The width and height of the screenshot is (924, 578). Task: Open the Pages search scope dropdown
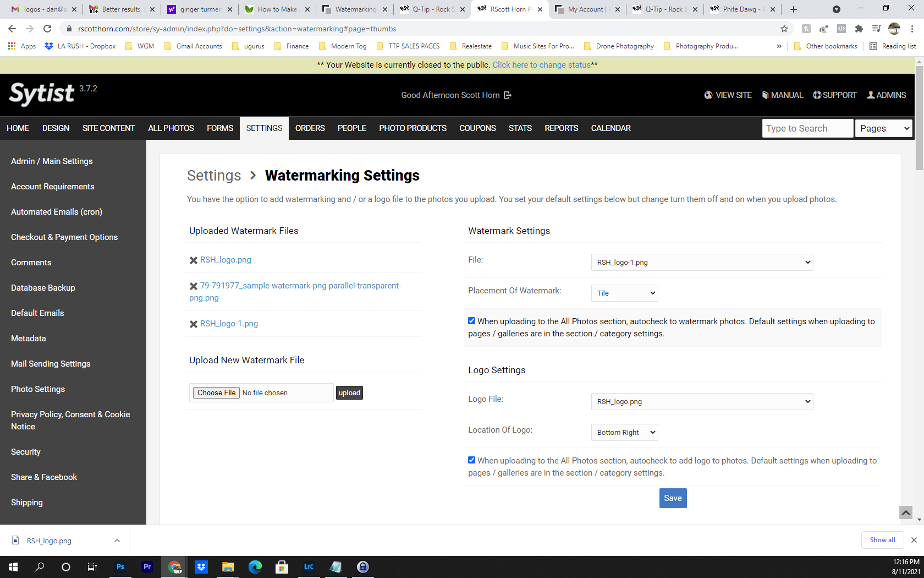[x=884, y=128]
